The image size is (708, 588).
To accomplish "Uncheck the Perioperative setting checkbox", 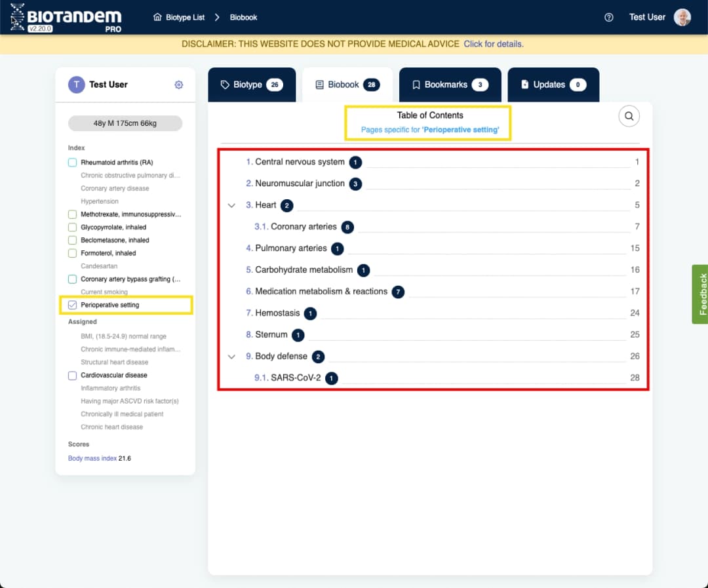I will tap(73, 305).
